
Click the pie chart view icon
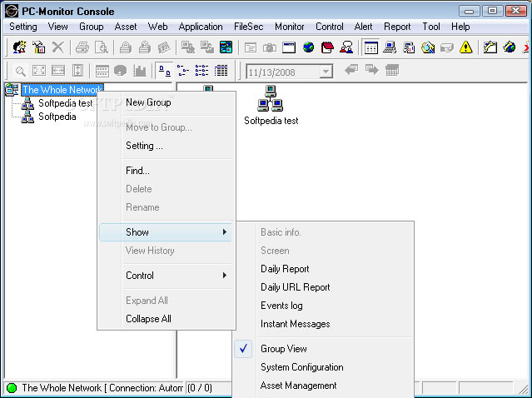coord(121,71)
